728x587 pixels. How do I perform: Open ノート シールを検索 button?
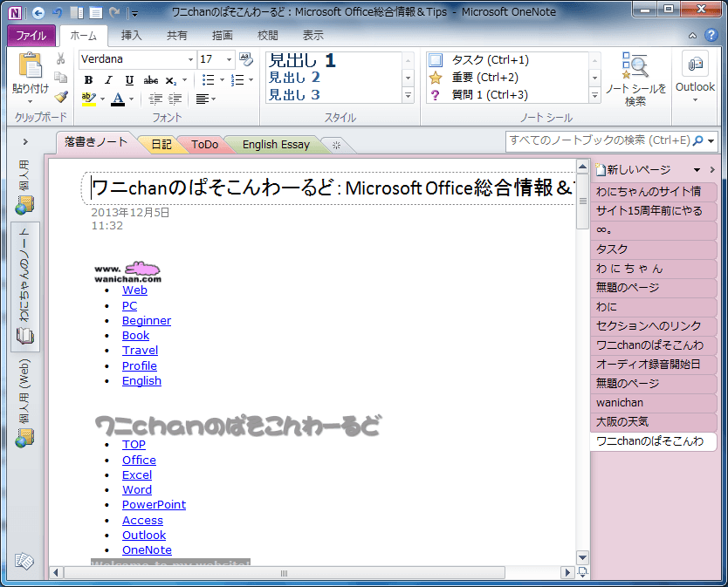635,79
